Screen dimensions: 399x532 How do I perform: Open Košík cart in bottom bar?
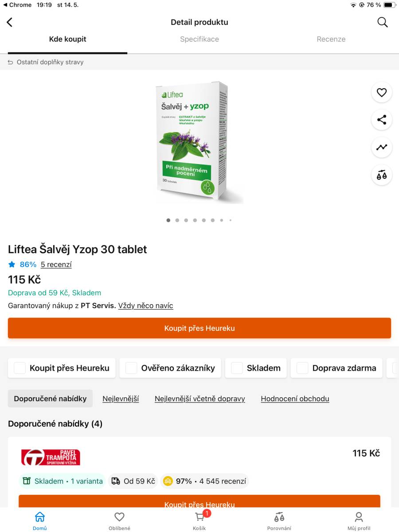199,520
